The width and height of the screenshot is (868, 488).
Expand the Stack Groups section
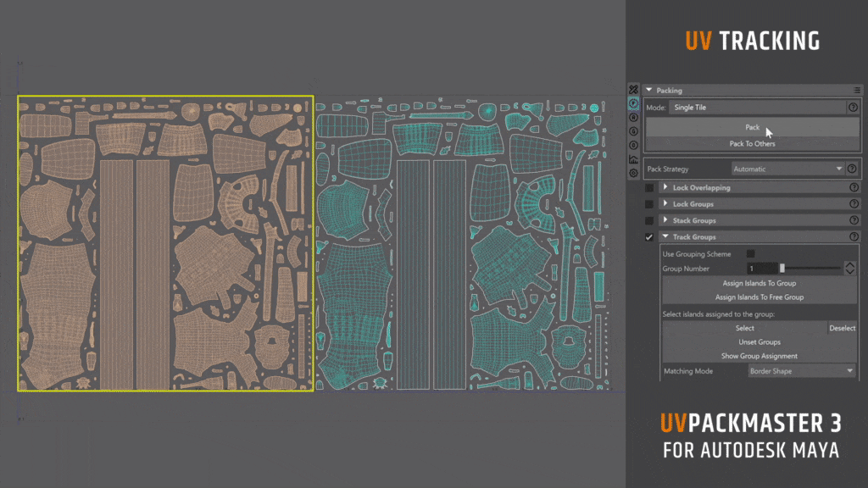[x=665, y=220]
